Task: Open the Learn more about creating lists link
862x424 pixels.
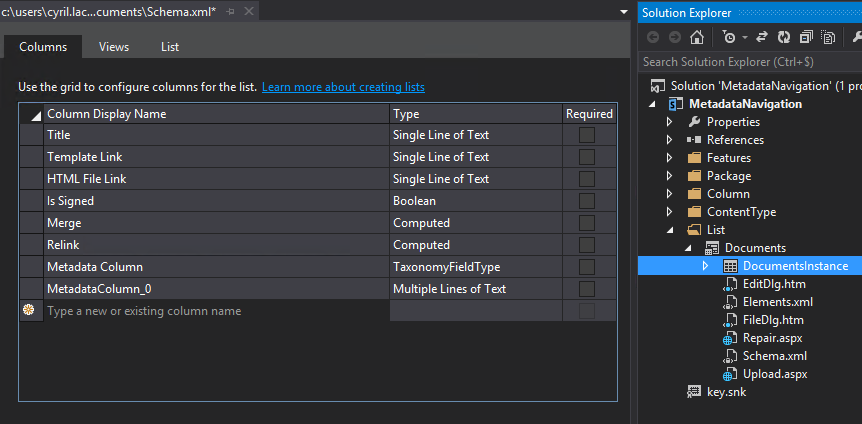Action: tap(343, 88)
